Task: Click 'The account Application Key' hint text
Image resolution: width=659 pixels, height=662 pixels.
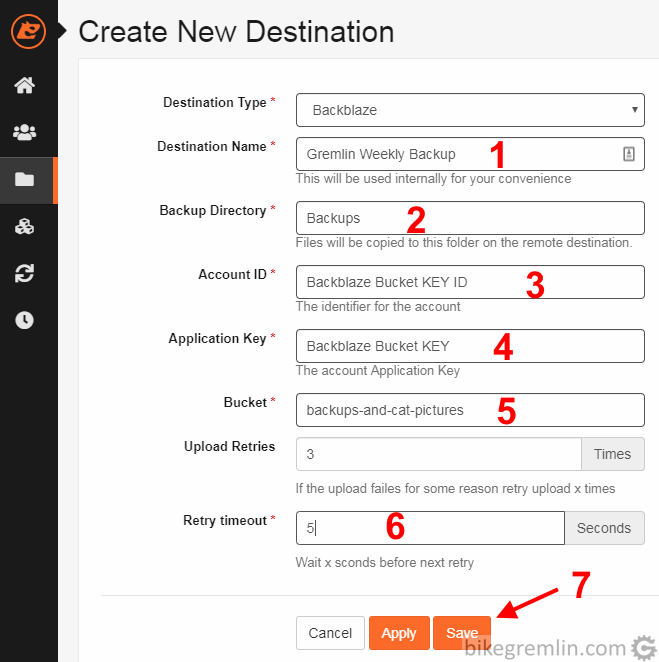Action: (378, 371)
